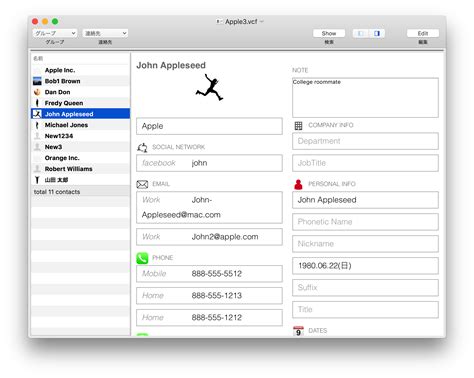Click the Nickname field

[365, 244]
